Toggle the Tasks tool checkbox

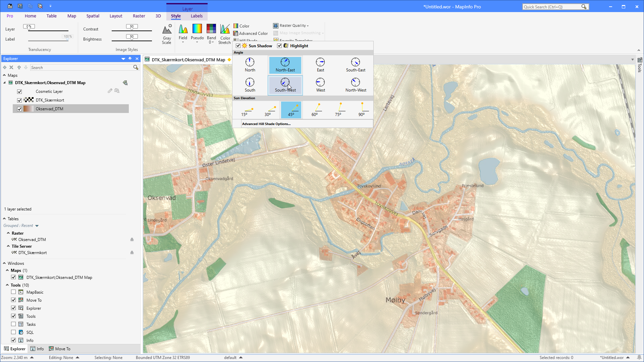point(13,324)
